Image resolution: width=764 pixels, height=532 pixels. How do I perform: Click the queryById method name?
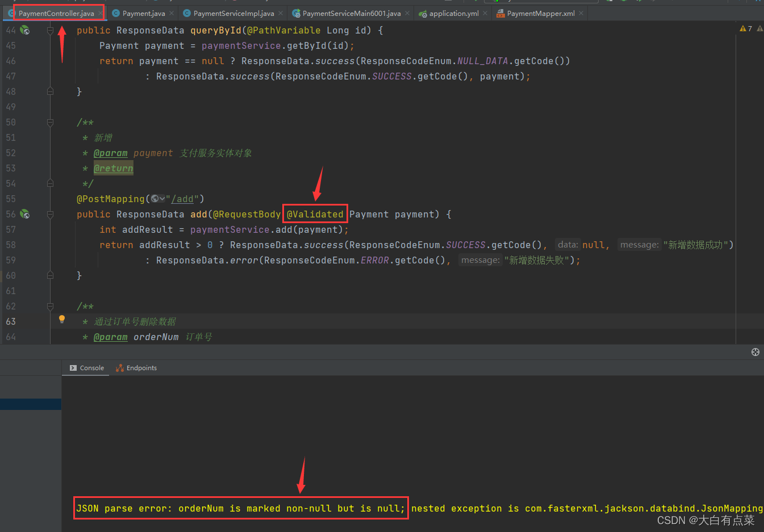[x=215, y=30]
